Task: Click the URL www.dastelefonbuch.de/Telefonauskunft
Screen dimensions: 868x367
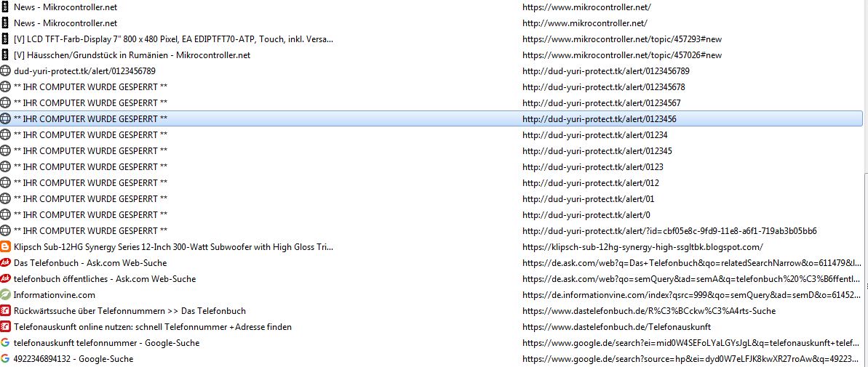Action: [x=617, y=327]
